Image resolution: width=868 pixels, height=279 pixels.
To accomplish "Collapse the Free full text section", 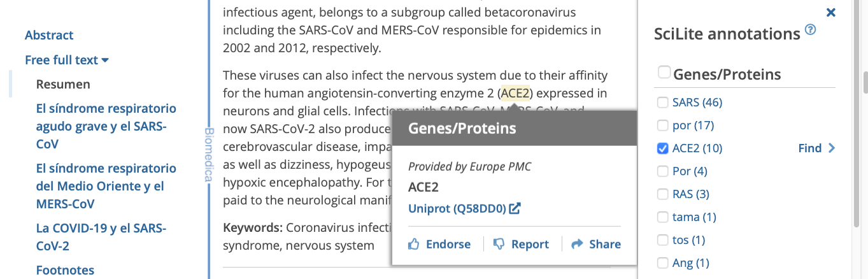I will click(x=105, y=61).
